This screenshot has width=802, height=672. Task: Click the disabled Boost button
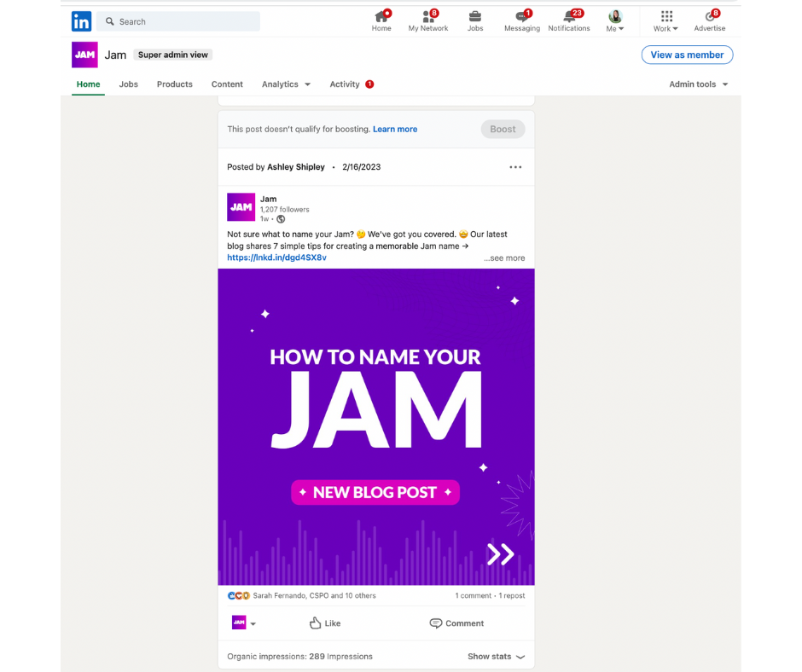pos(503,130)
